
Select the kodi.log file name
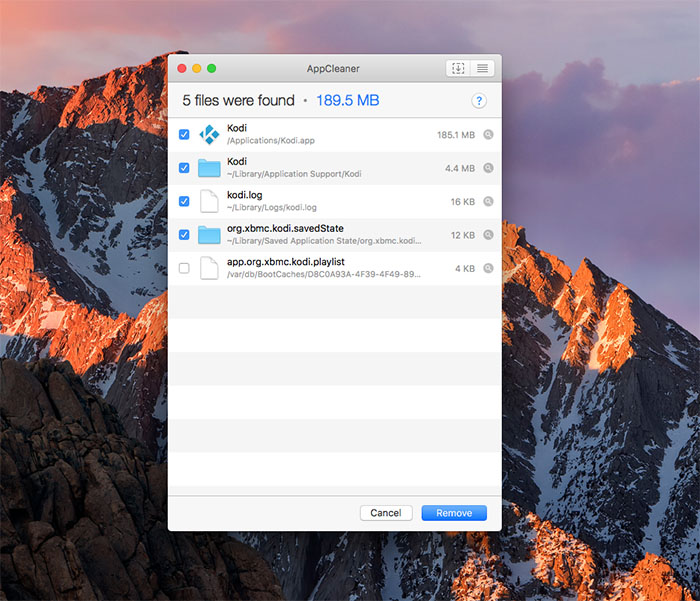tap(245, 195)
